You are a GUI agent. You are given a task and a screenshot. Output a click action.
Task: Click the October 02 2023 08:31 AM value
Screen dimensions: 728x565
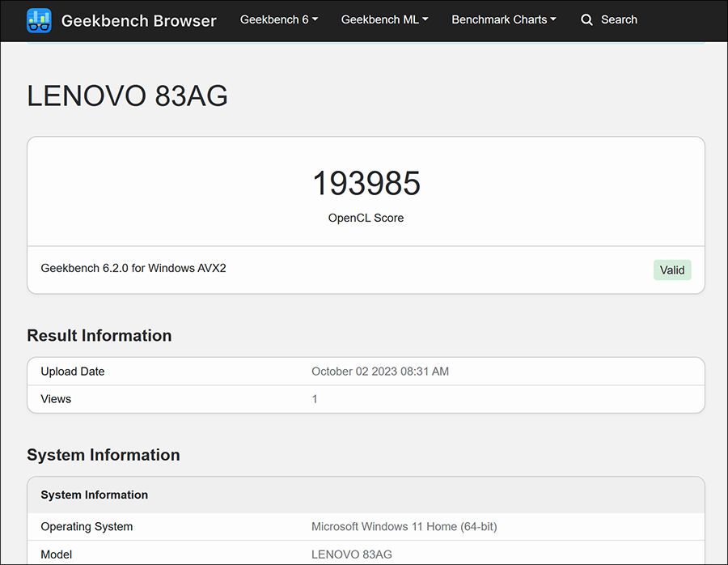pos(380,372)
